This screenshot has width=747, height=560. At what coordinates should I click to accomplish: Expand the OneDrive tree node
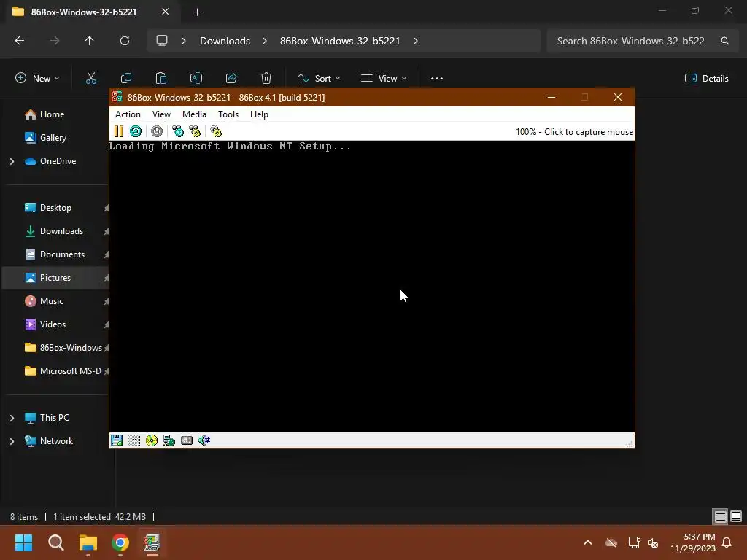pos(12,161)
